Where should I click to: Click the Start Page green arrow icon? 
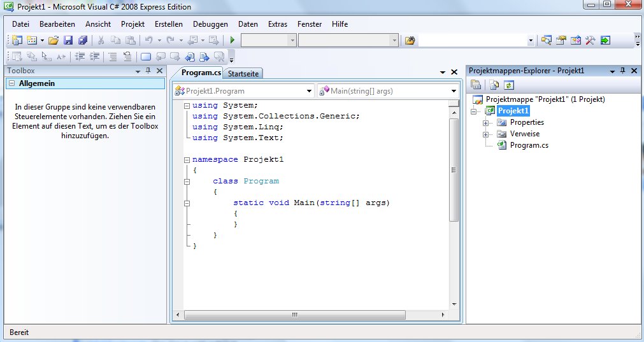tap(605, 40)
